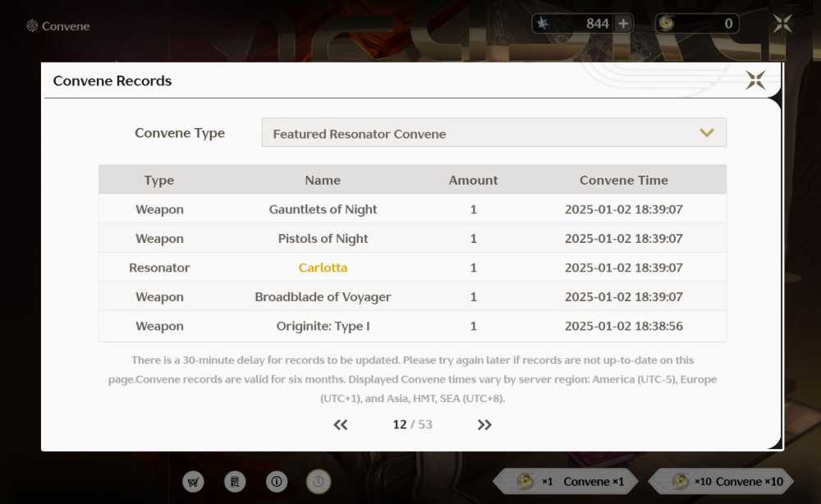
Task: Click the Type column header
Action: [159, 180]
